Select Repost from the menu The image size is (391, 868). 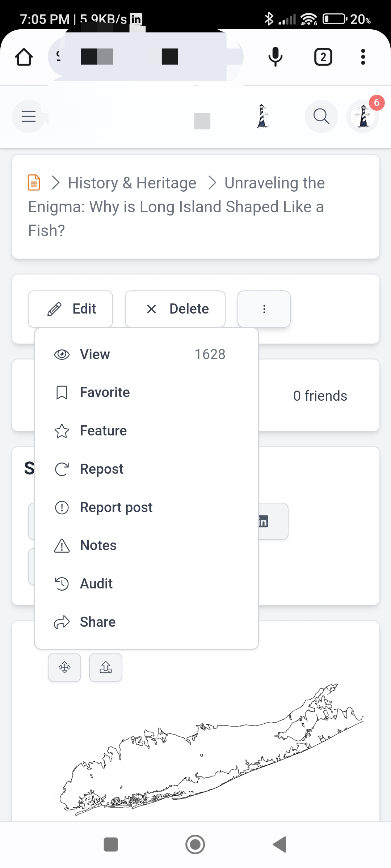click(x=101, y=469)
